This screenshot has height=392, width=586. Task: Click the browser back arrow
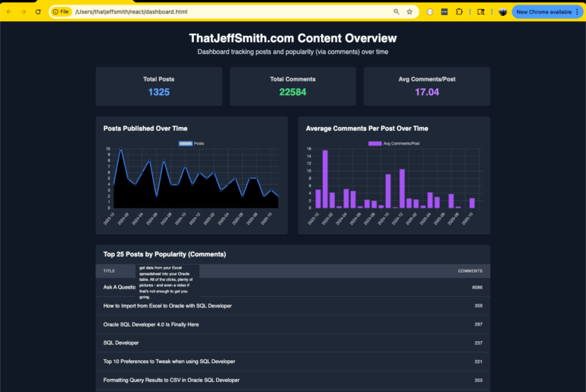(10, 12)
